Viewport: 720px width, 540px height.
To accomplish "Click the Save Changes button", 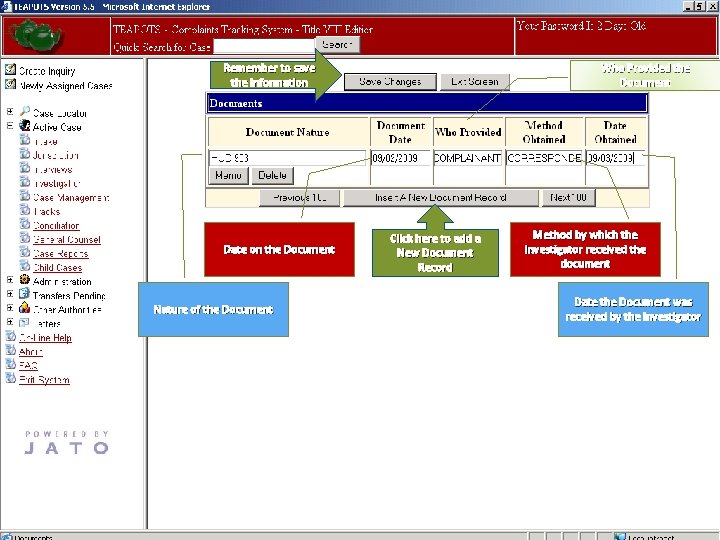I will (x=390, y=82).
